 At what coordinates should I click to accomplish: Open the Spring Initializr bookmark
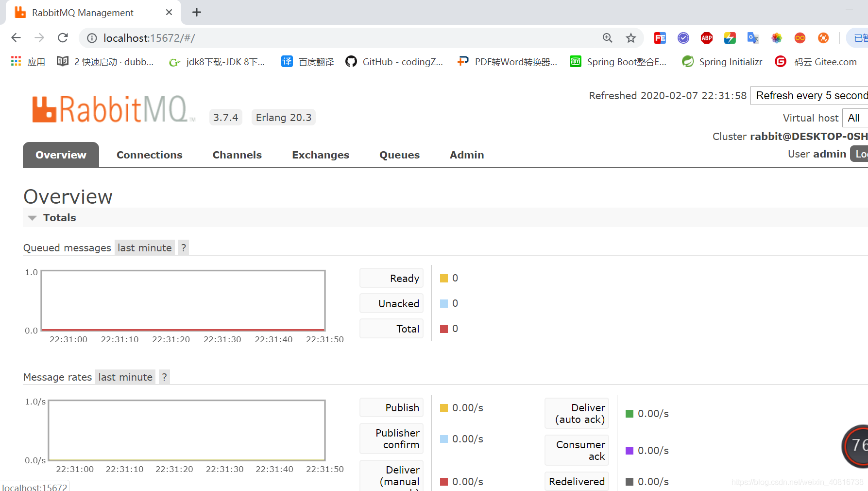click(722, 62)
